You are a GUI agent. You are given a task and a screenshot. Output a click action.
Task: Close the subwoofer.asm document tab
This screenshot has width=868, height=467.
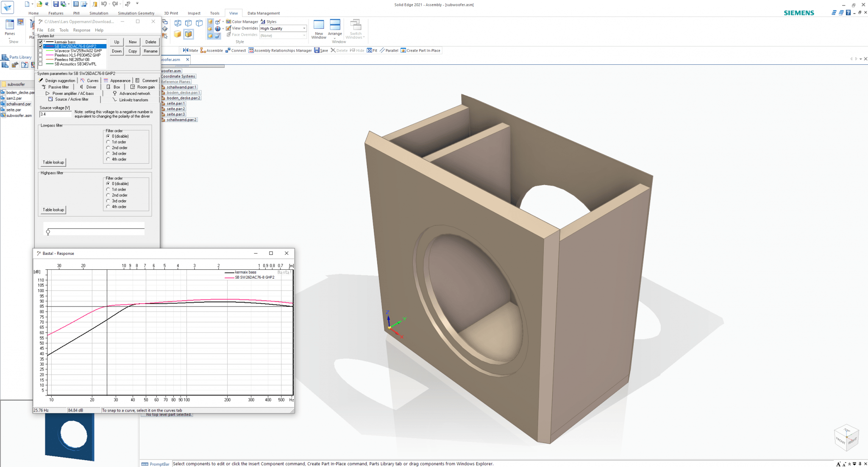(x=187, y=60)
